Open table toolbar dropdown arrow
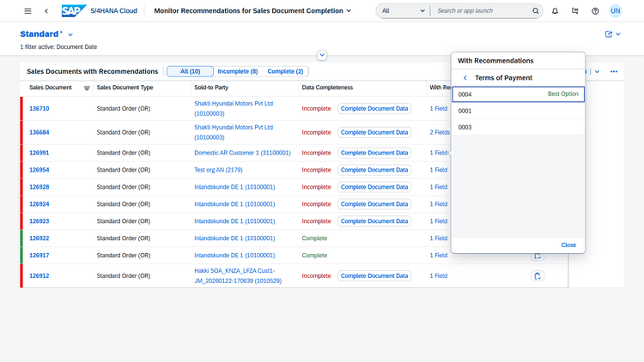 597,71
